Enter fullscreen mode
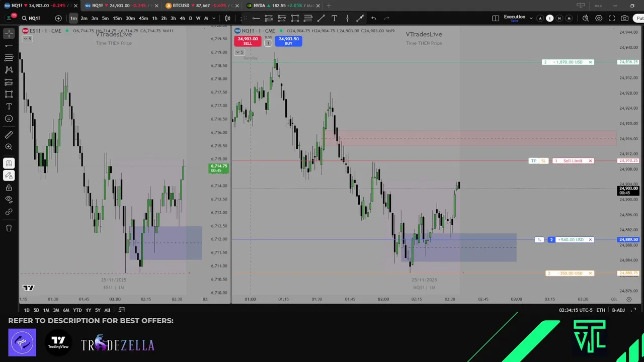Screen dimensions: 644x362 point(612,18)
